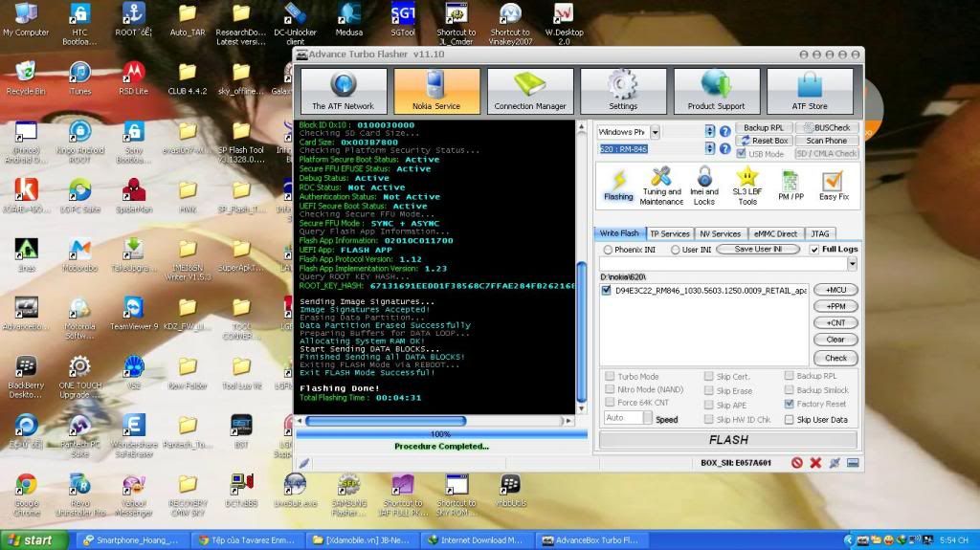
Task: Open the PM / PP section
Action: (x=791, y=186)
